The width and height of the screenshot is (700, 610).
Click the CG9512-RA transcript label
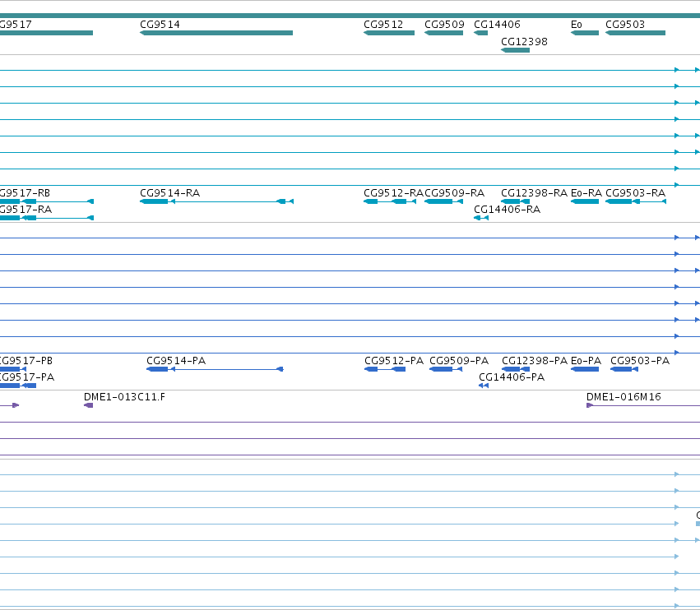click(x=393, y=192)
